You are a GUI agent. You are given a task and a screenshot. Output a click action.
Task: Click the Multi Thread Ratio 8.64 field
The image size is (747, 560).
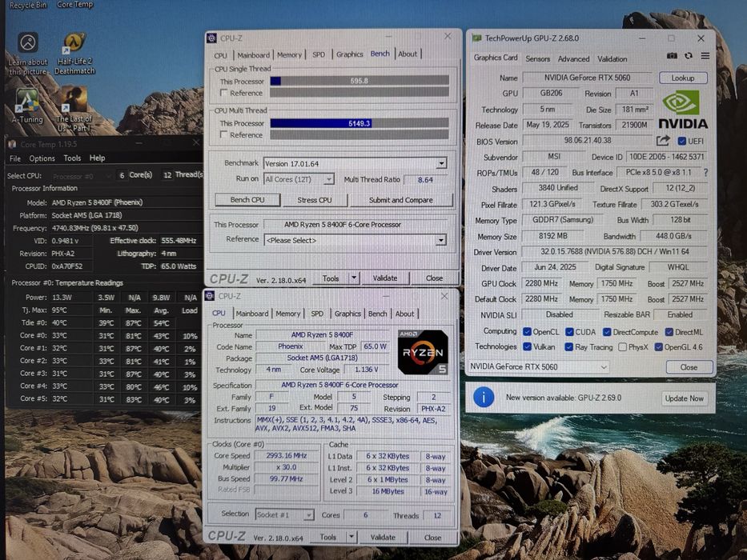click(x=425, y=179)
